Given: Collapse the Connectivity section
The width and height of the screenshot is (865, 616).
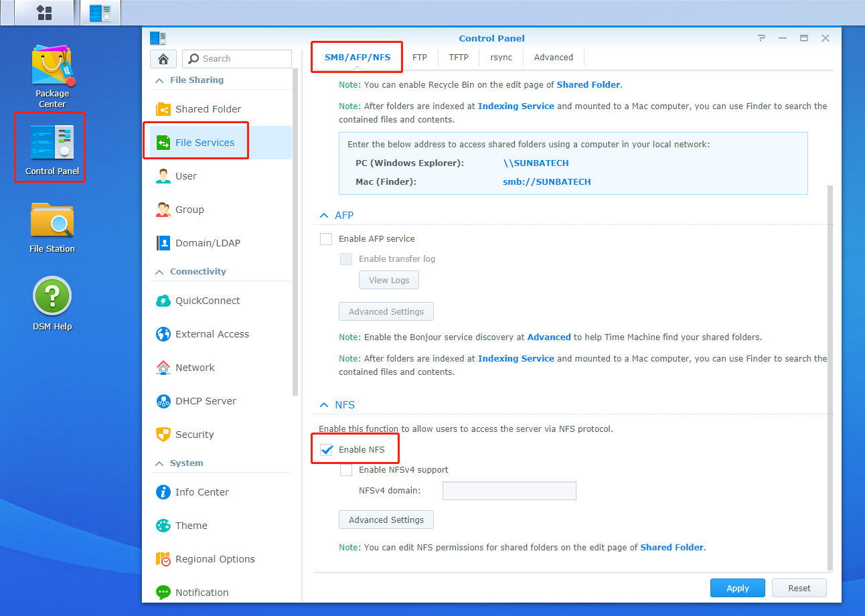Looking at the screenshot, I should point(159,272).
